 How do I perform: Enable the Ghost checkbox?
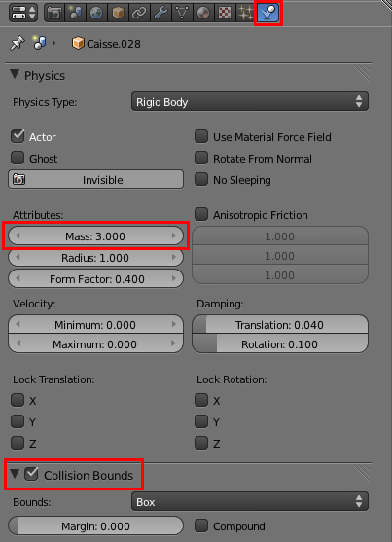(x=18, y=158)
